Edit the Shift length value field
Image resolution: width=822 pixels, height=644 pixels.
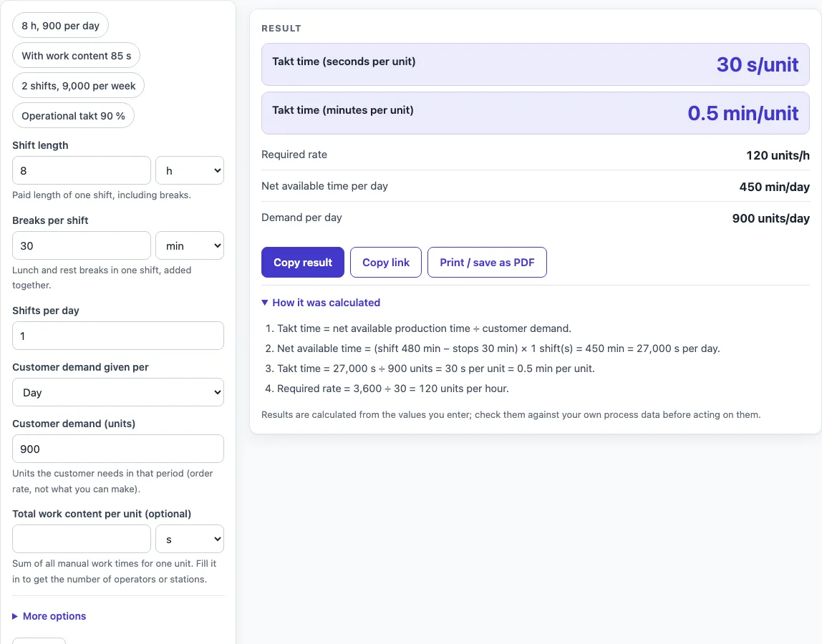click(81, 170)
